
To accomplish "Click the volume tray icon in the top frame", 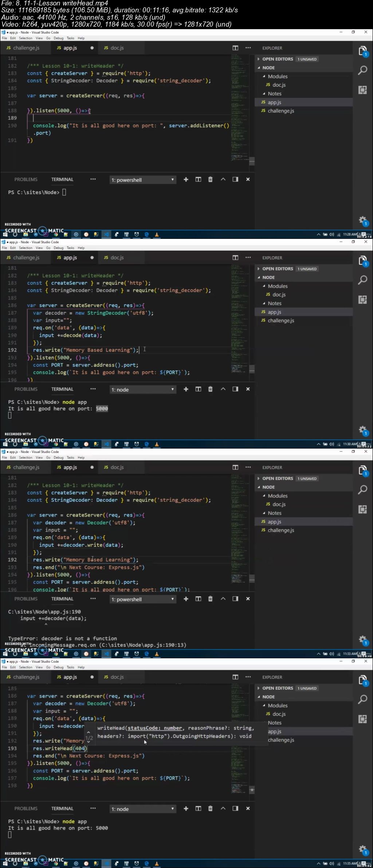I will click(x=331, y=235).
